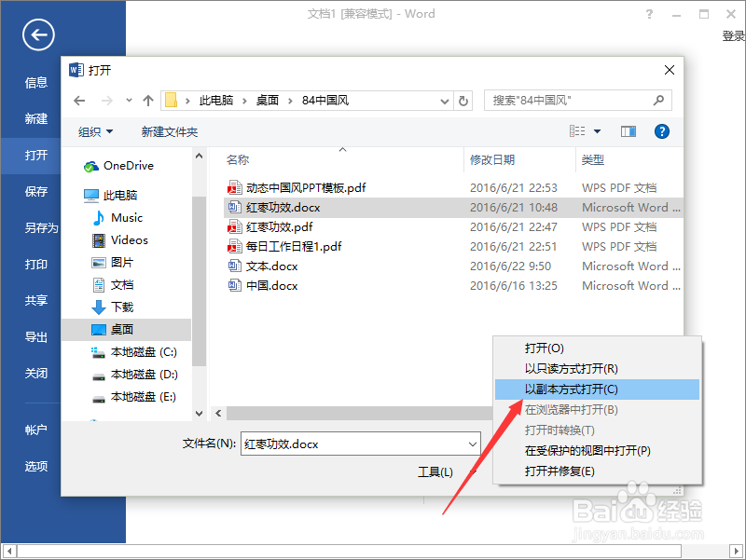This screenshot has height=560, width=746.
Task: Open the view options dropdown arrow
Action: [x=597, y=131]
